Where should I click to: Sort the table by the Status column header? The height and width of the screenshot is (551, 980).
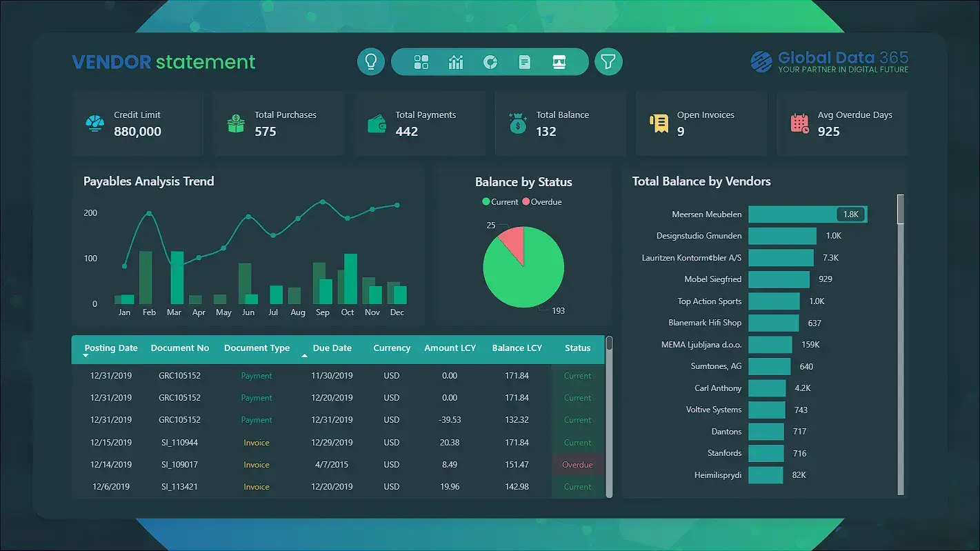click(x=577, y=348)
